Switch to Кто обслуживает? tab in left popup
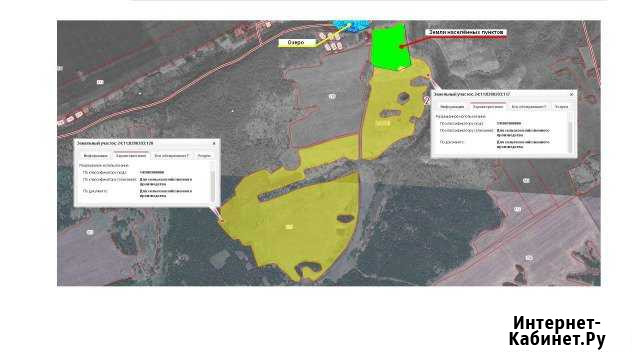640x360 pixels. point(171,156)
